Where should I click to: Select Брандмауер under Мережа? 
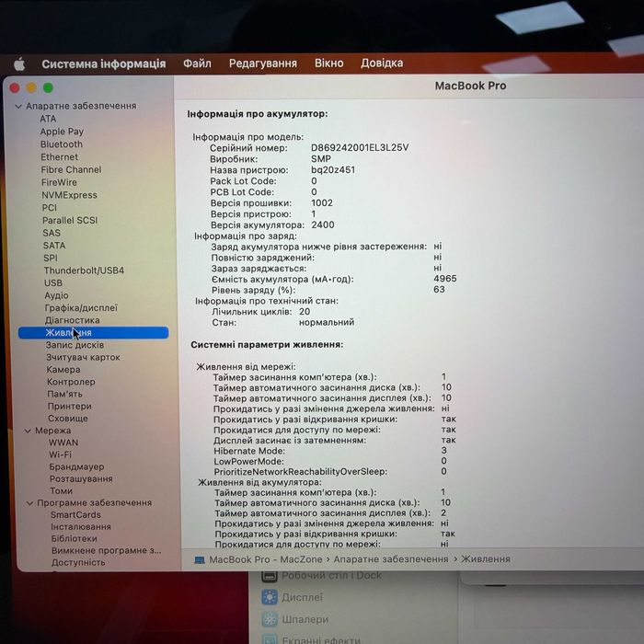pyautogui.click(x=76, y=467)
